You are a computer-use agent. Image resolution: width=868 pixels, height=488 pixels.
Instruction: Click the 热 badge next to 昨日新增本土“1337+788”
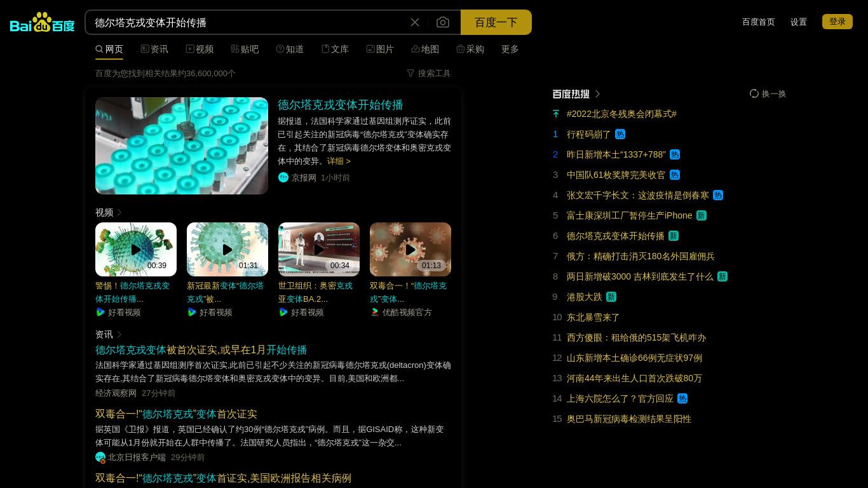675,154
